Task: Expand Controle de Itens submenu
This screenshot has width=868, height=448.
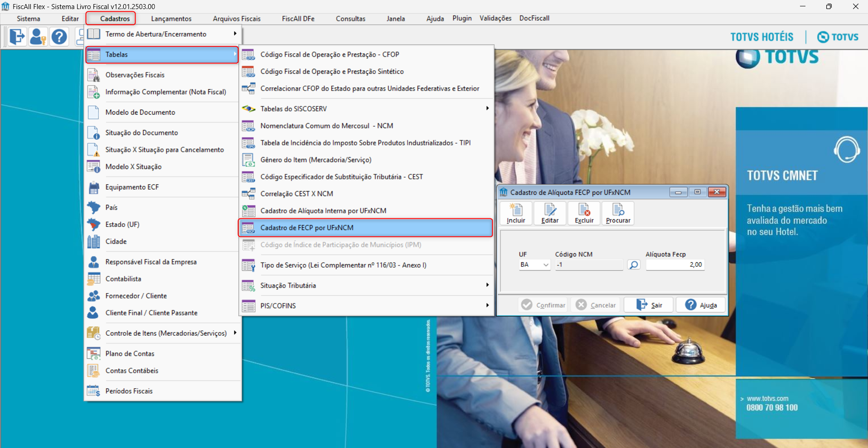Action: point(166,333)
